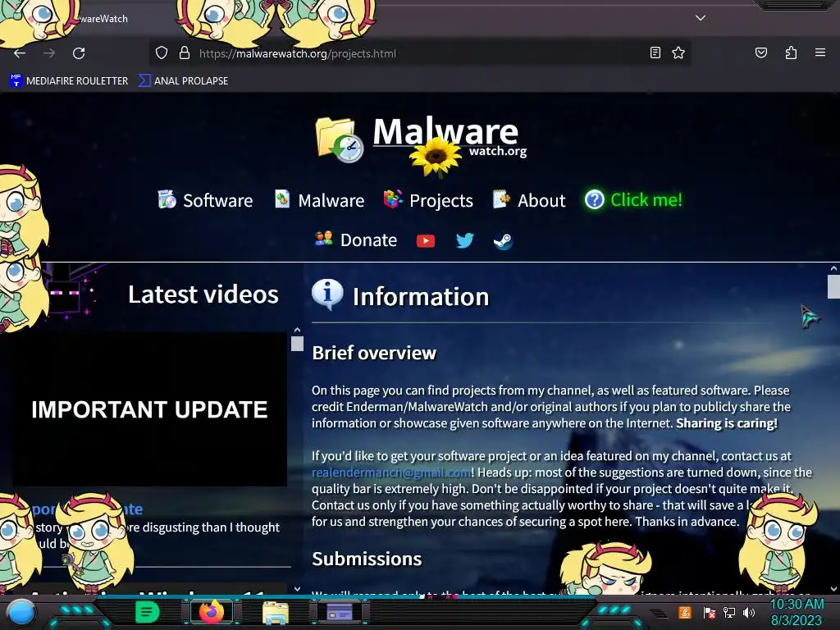Bookmark this page with the star icon
The image size is (840, 630).
point(678,52)
